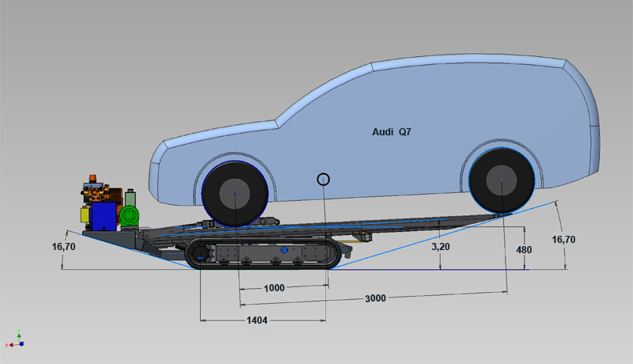Select the blue hydraulic tank box

tap(104, 216)
